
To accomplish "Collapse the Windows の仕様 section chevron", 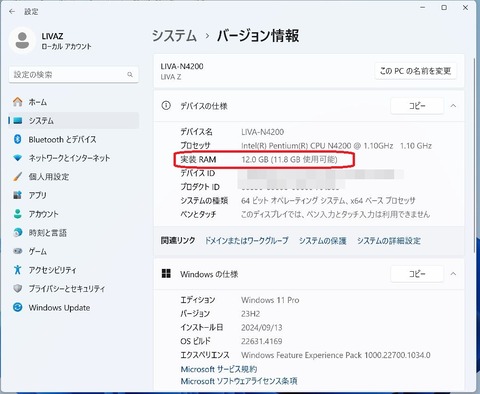I will [x=453, y=274].
